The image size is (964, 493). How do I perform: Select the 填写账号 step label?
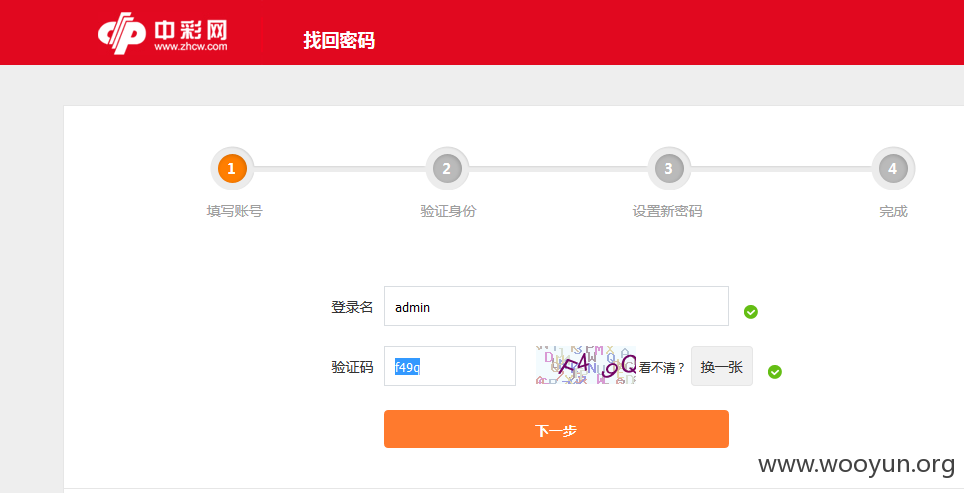(234, 211)
